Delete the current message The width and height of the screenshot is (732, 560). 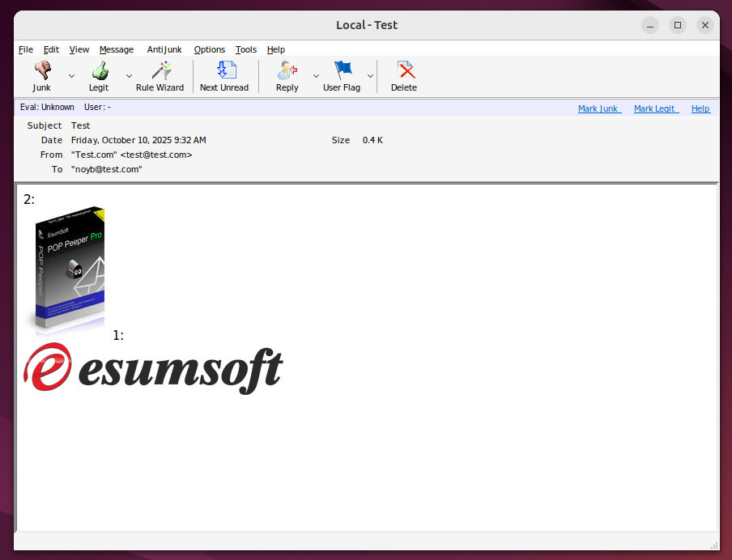coord(404,76)
